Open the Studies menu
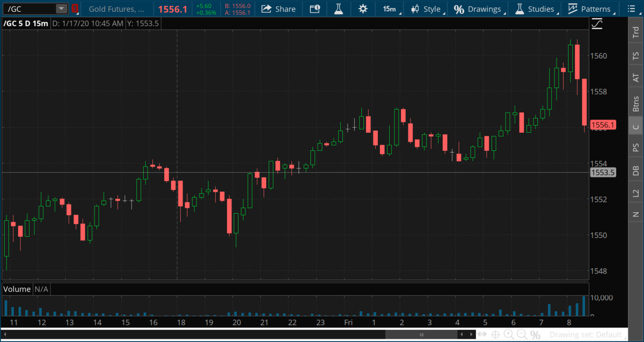 pos(535,9)
